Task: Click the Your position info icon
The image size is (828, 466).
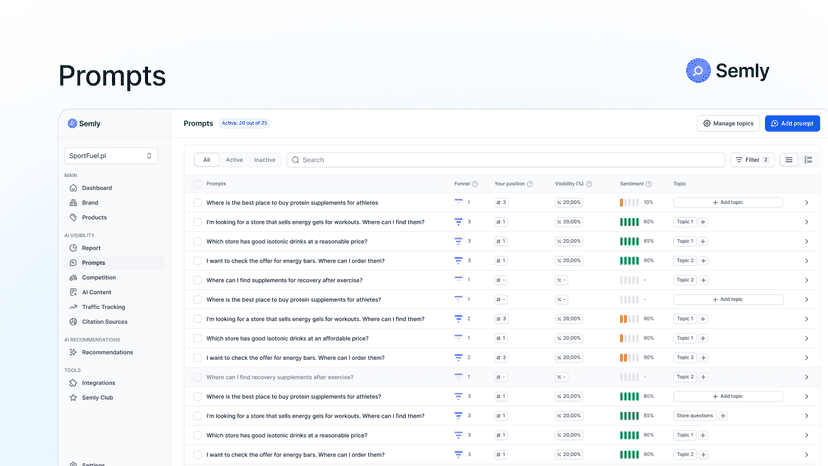Action: (x=530, y=184)
